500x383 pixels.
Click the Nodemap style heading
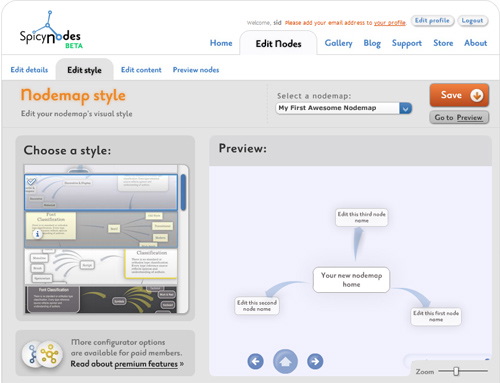pos(73,96)
